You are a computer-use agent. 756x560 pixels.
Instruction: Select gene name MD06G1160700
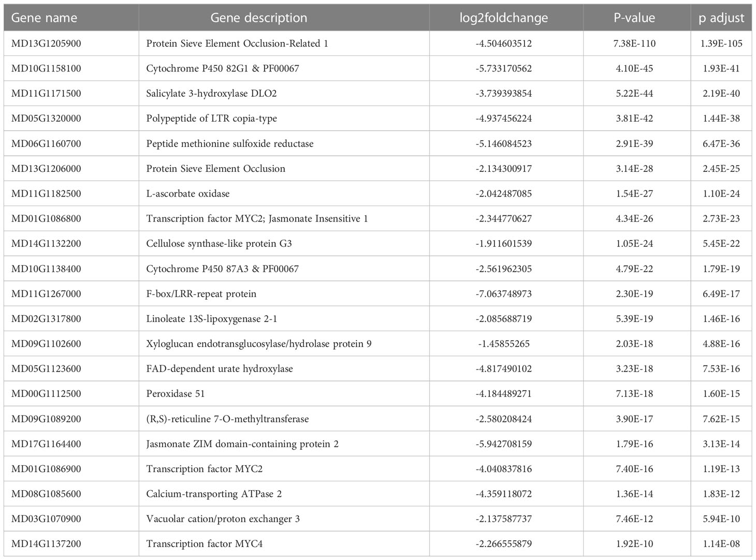click(x=46, y=143)
